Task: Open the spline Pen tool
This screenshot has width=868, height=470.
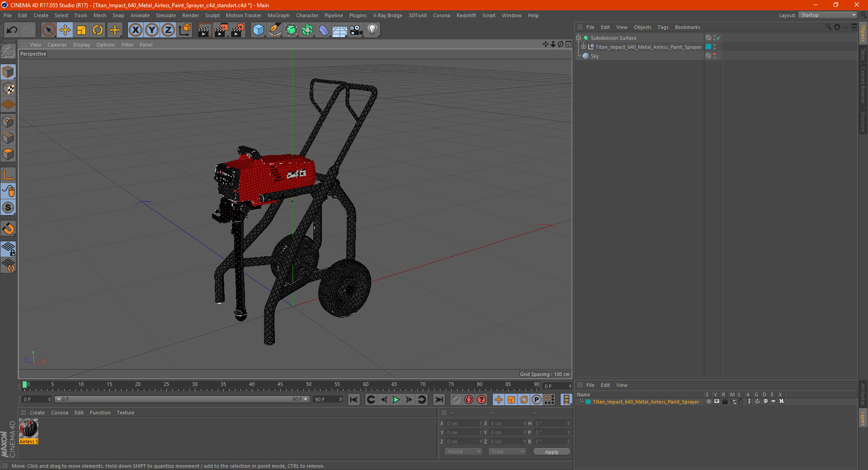Action: point(274,30)
